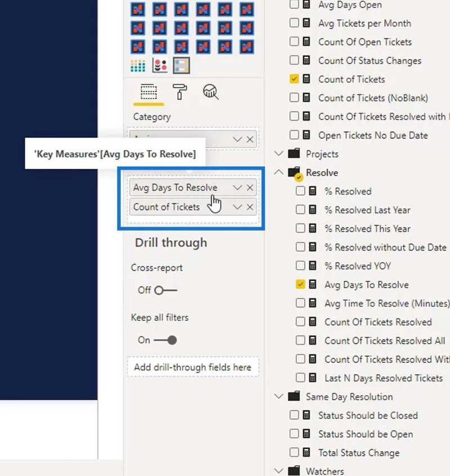Click the Drill through heading
The height and width of the screenshot is (476, 450).
(171, 243)
